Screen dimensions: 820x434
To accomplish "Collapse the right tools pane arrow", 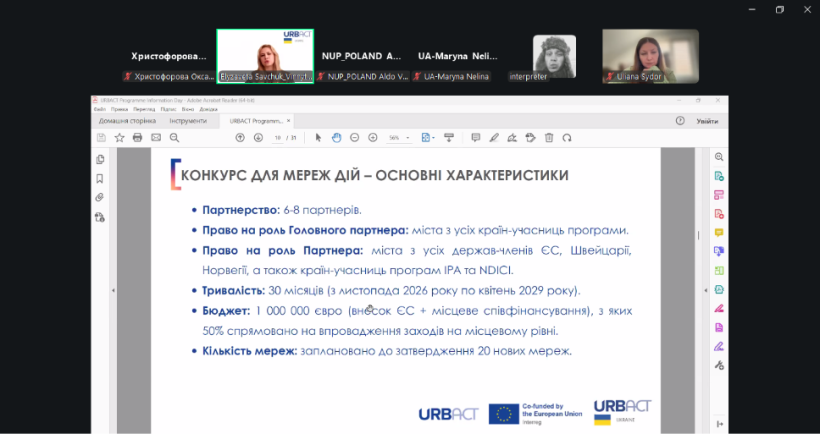I will click(x=705, y=290).
